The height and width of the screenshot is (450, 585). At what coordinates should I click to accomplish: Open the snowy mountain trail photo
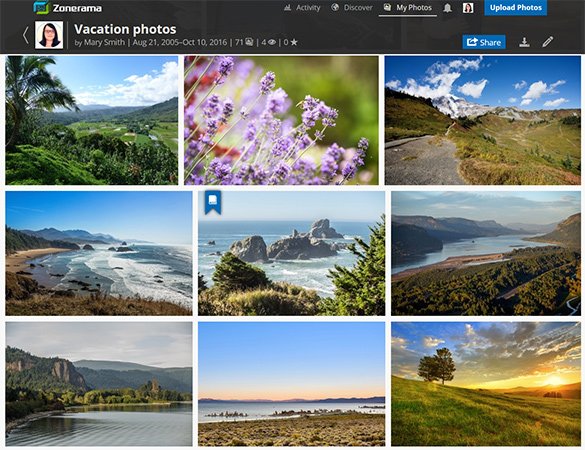click(482, 120)
